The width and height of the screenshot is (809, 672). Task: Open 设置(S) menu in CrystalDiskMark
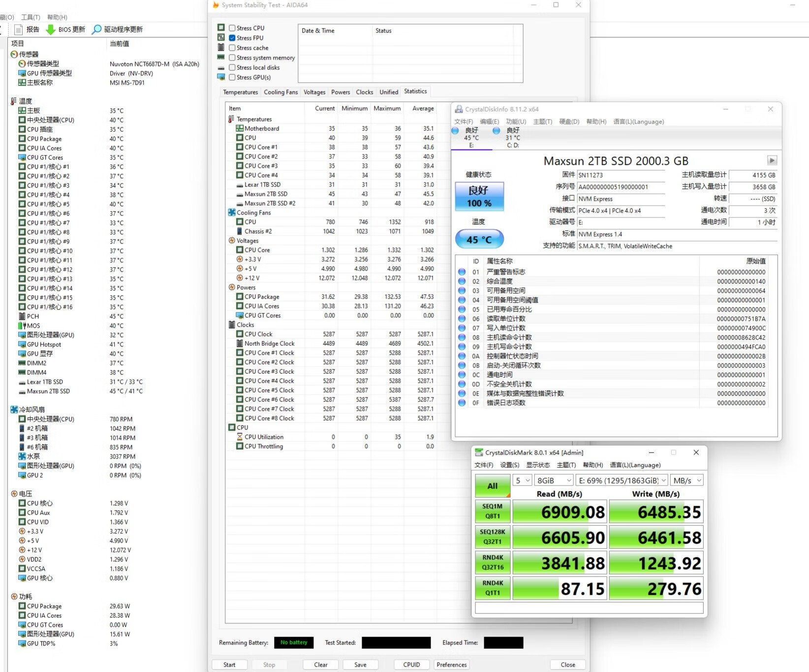point(510,465)
